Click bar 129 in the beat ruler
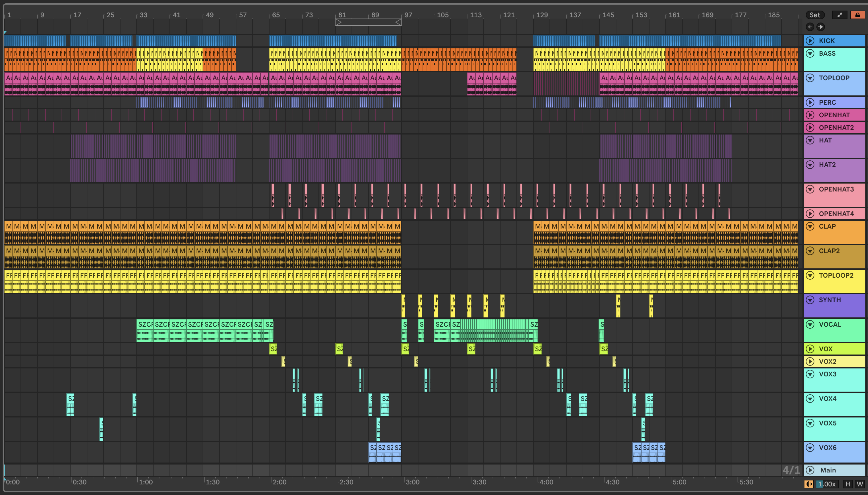Viewport: 868px width, 495px height. pos(542,15)
